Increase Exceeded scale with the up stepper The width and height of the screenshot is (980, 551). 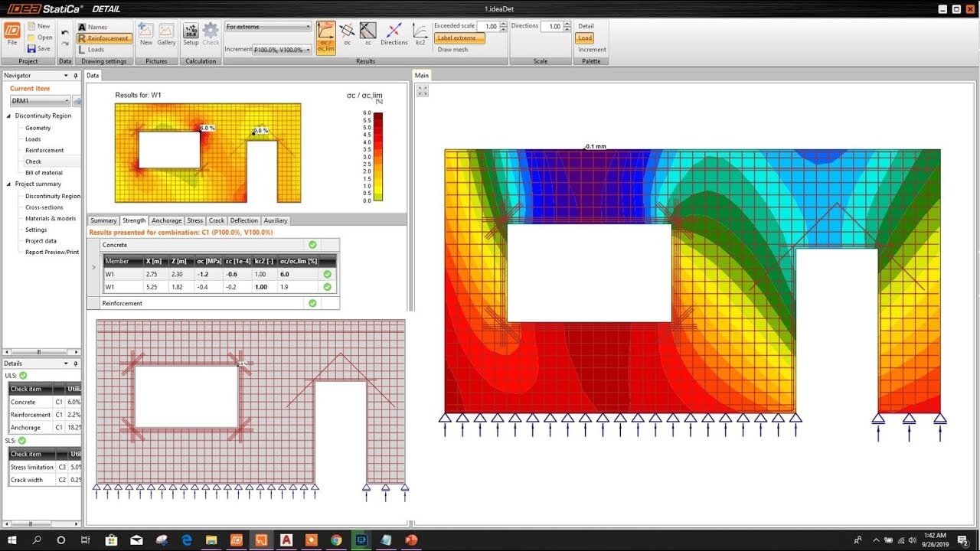tap(504, 22)
